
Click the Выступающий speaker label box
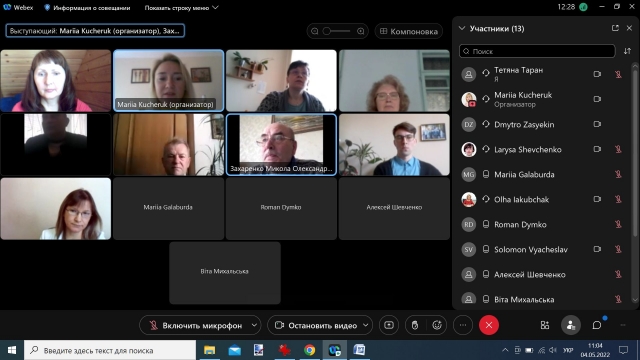pyautogui.click(x=95, y=31)
